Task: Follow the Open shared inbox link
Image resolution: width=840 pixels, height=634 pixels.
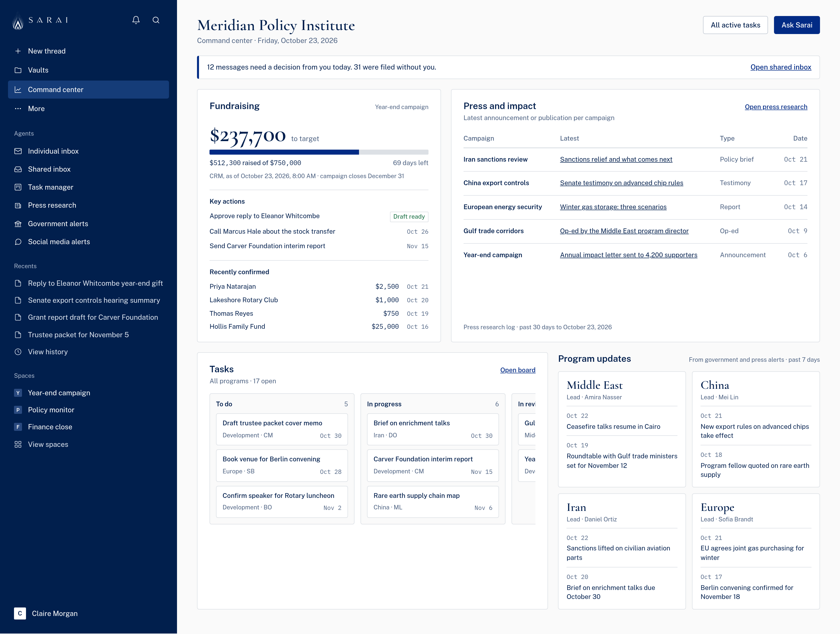Action: click(780, 67)
